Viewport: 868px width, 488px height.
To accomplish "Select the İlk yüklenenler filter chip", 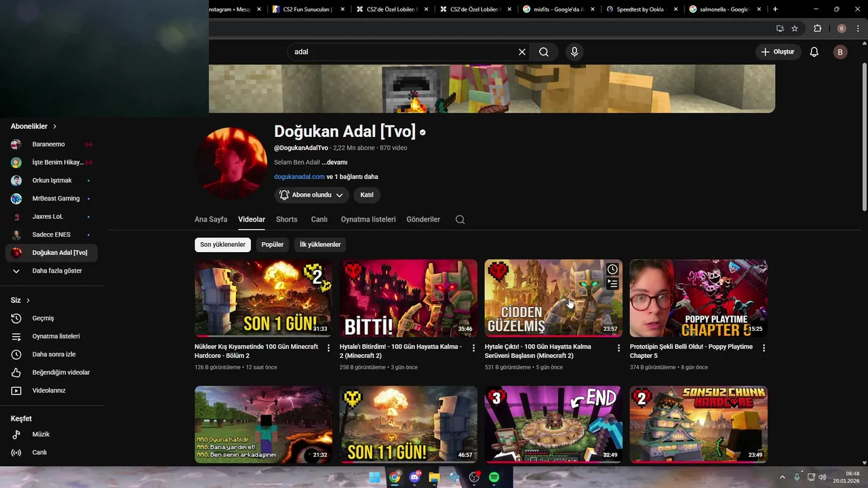I will tap(320, 245).
